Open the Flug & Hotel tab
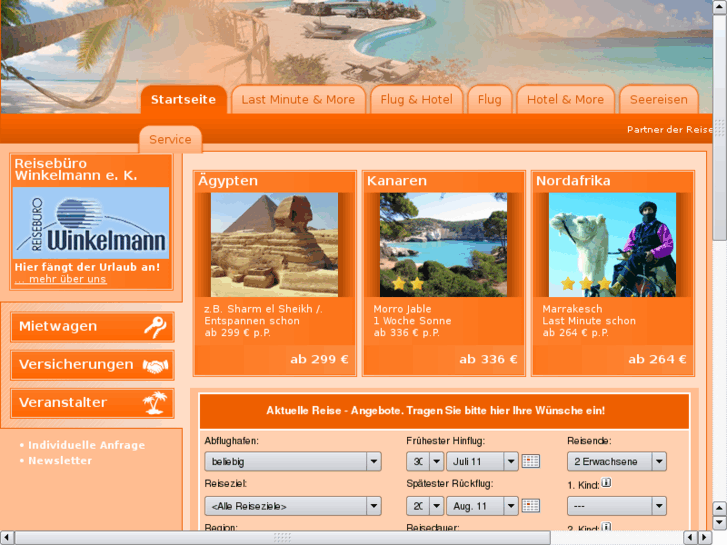 (x=416, y=99)
